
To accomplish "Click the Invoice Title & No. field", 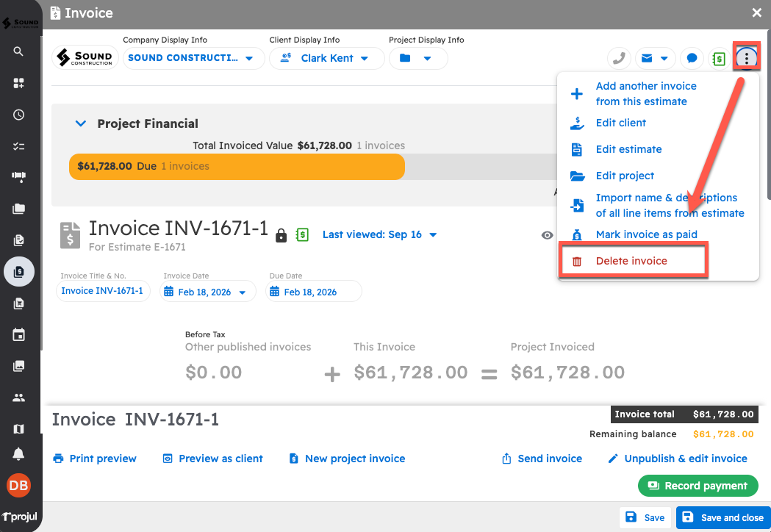I will pos(103,291).
